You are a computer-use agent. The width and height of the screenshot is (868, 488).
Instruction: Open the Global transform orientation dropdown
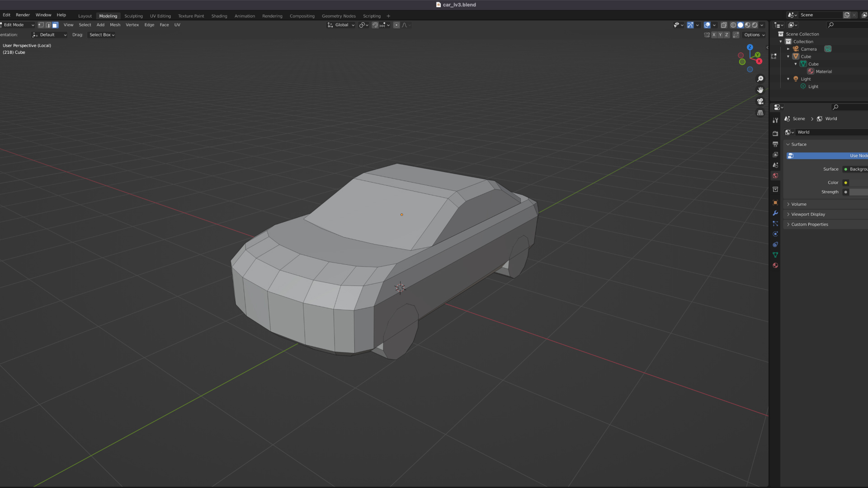341,25
